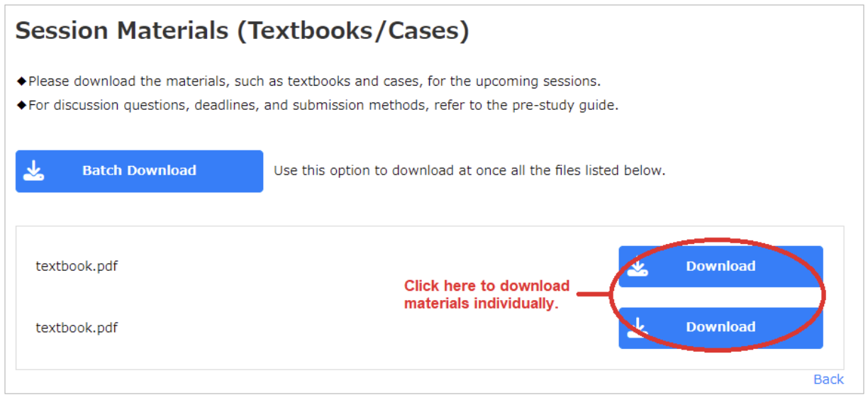Download the first textbook.pdf individually
This screenshot has width=868, height=400.
[720, 267]
